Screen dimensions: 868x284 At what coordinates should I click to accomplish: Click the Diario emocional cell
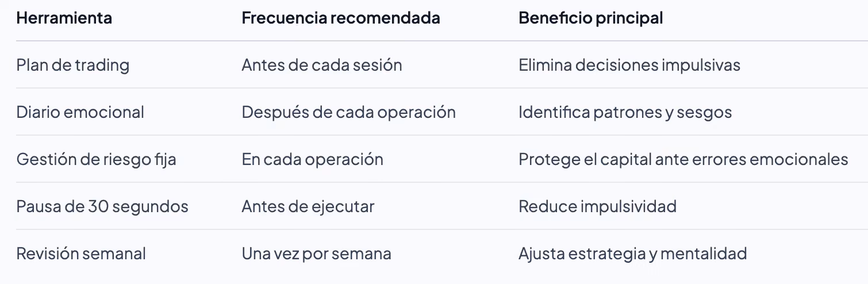[80, 112]
